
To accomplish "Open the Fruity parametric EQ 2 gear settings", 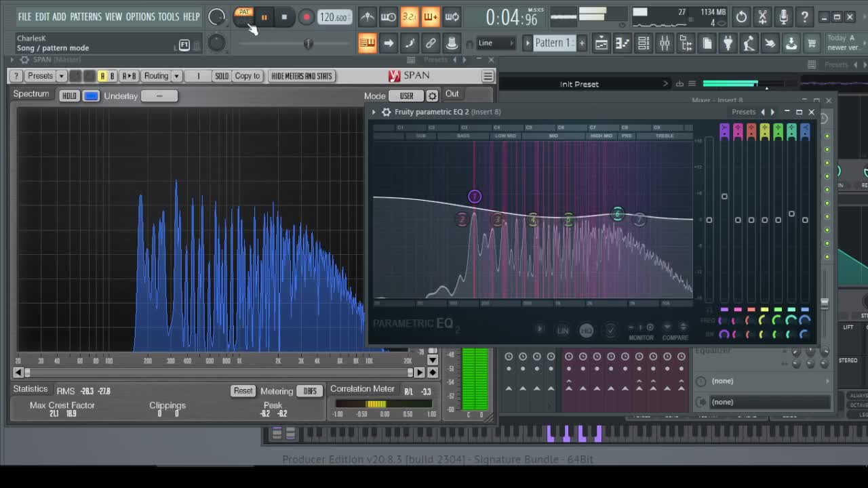I will click(x=386, y=112).
